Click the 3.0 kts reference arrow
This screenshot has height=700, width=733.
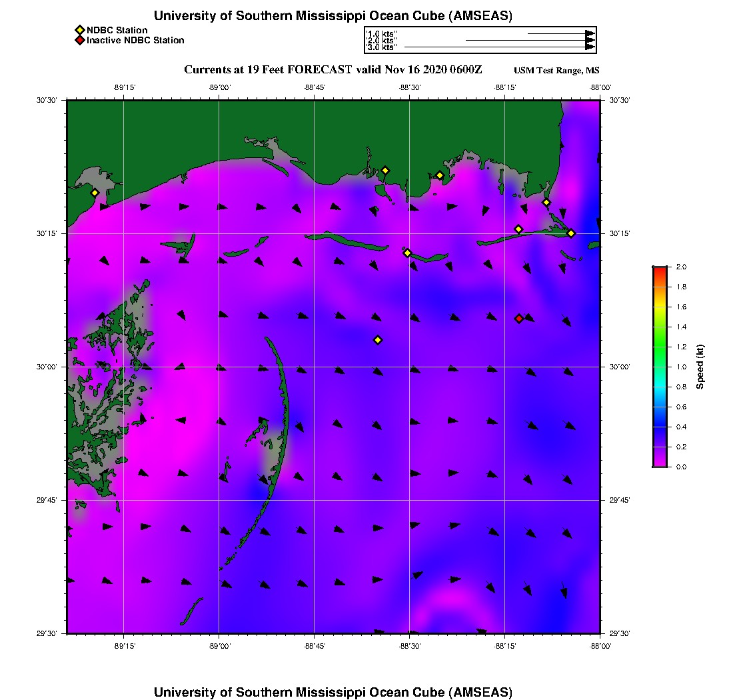click(500, 47)
